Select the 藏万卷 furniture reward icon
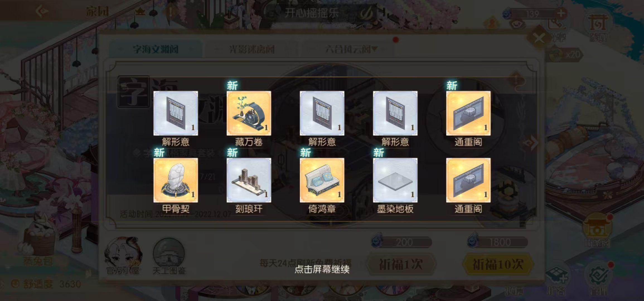 click(x=249, y=113)
